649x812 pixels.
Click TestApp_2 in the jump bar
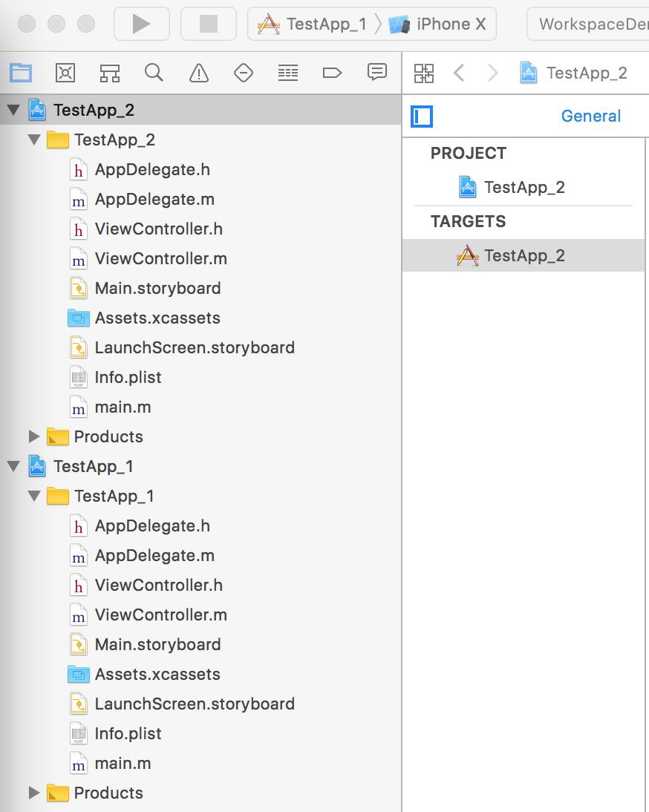click(574, 73)
